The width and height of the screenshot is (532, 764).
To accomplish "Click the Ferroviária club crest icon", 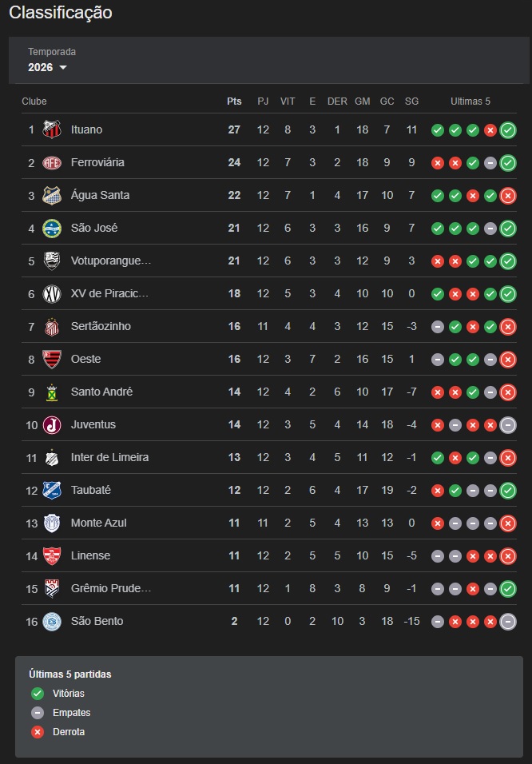I will (x=52, y=162).
